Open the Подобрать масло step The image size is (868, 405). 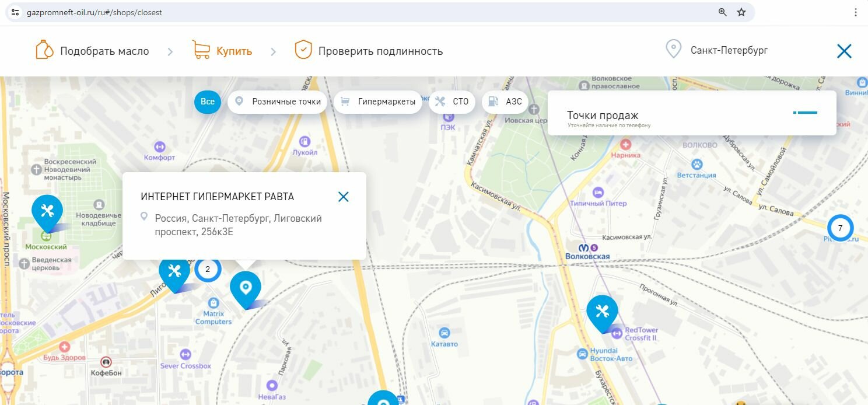[104, 51]
